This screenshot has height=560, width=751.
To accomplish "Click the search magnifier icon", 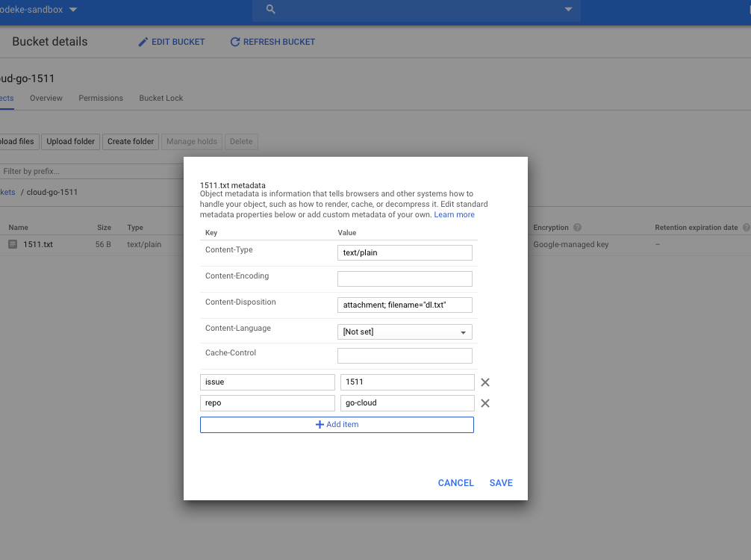I will click(x=270, y=9).
